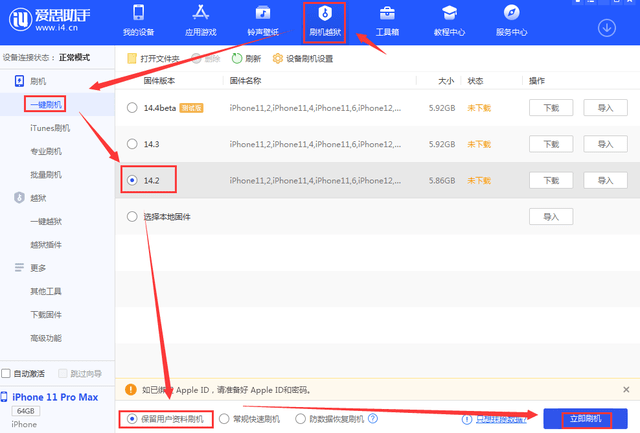Select the 选择本地固件 local firmware radio button
This screenshot has width=640, height=433.
(x=132, y=216)
